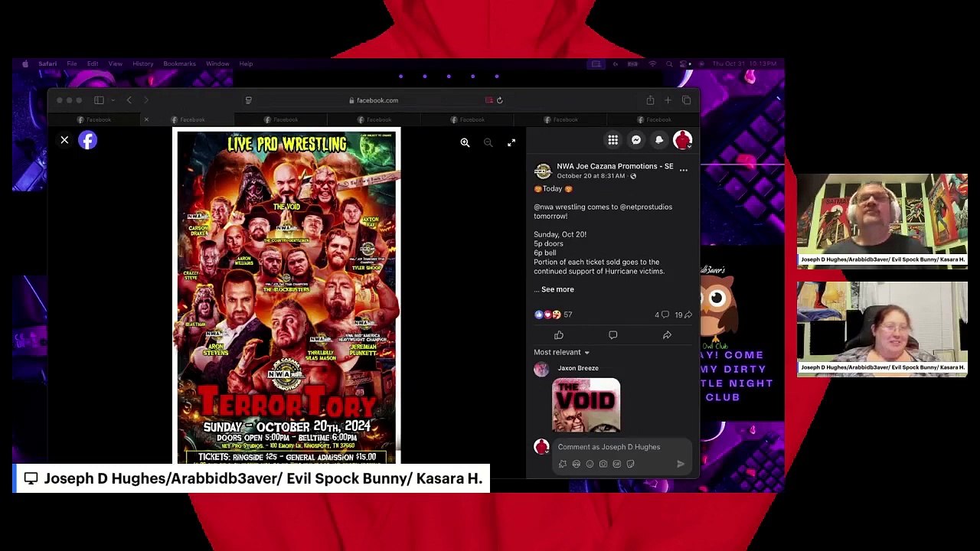Open NWA Joe Cazana Promotions page avatar
The image size is (980, 551).
pyautogui.click(x=543, y=171)
